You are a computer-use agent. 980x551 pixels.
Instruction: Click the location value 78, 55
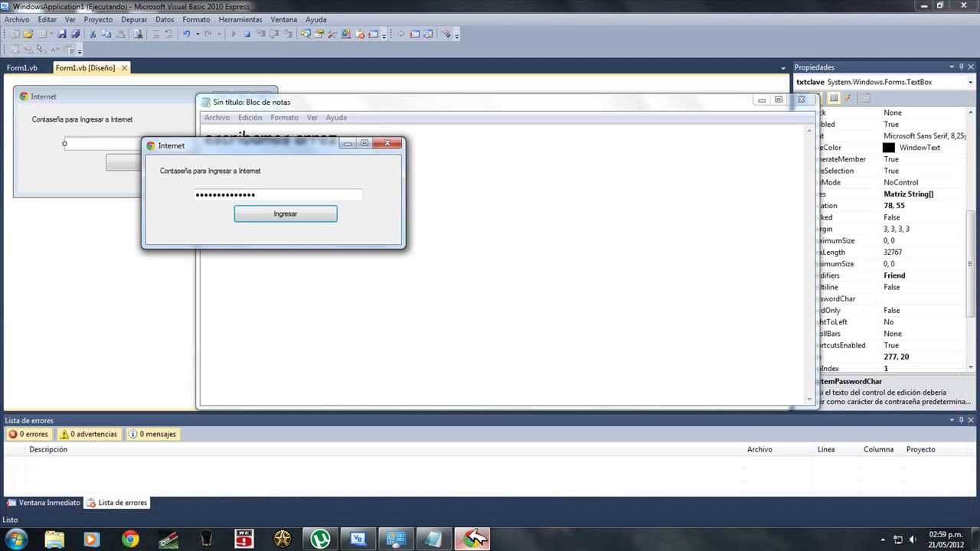coord(893,206)
